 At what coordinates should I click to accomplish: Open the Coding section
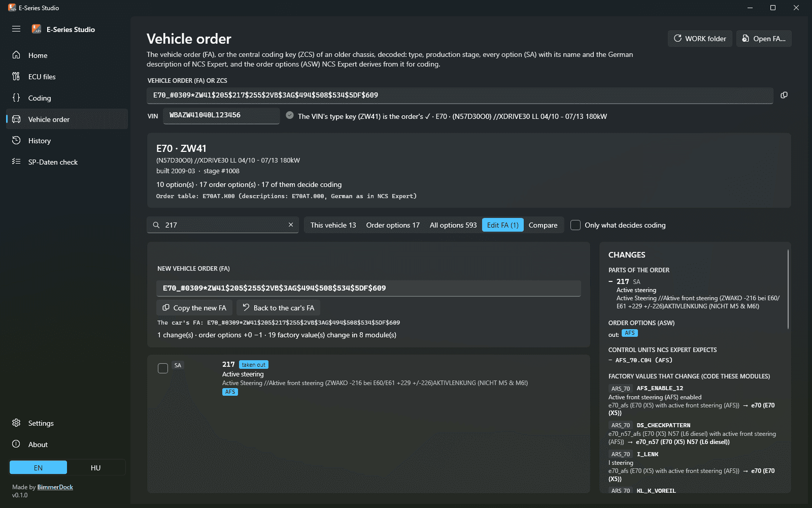pyautogui.click(x=67, y=98)
